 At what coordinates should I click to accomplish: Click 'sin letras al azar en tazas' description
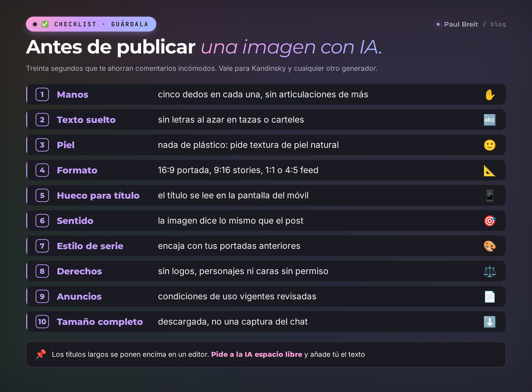(231, 120)
